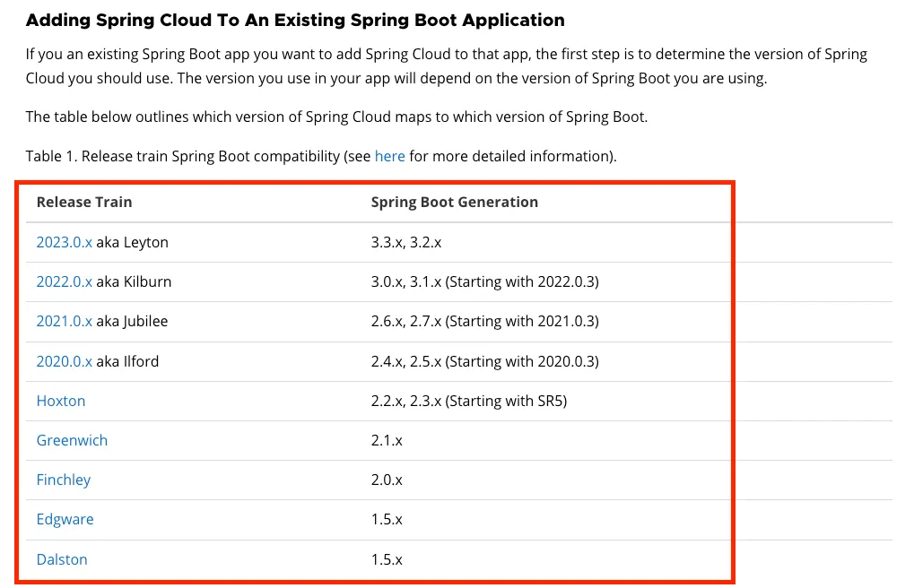
Task: Open the Finchley release train link
Action: (64, 480)
